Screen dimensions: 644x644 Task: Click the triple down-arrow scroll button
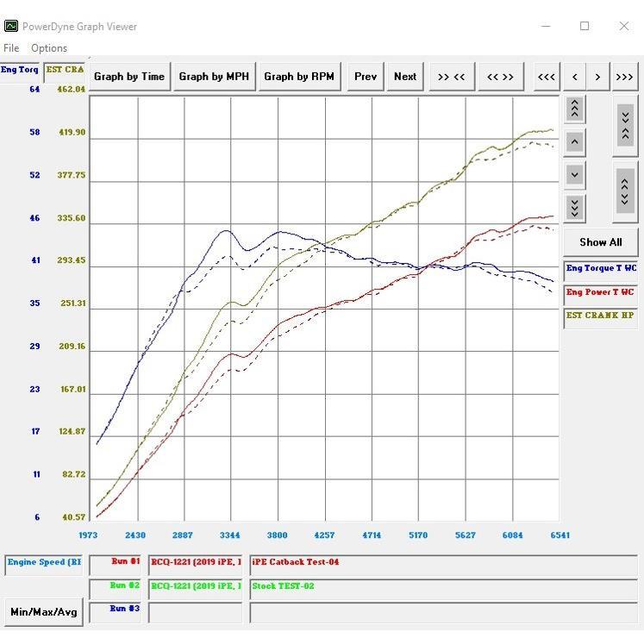click(x=575, y=208)
